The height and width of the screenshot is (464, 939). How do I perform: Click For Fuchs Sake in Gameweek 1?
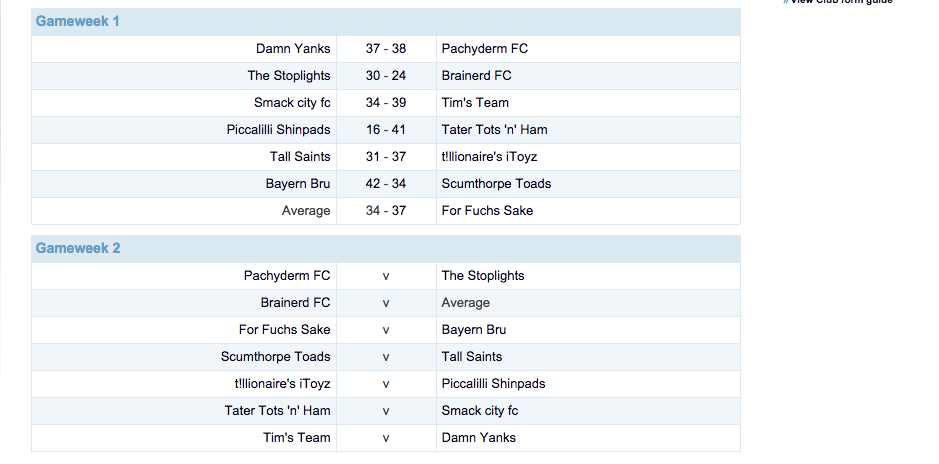coord(487,211)
